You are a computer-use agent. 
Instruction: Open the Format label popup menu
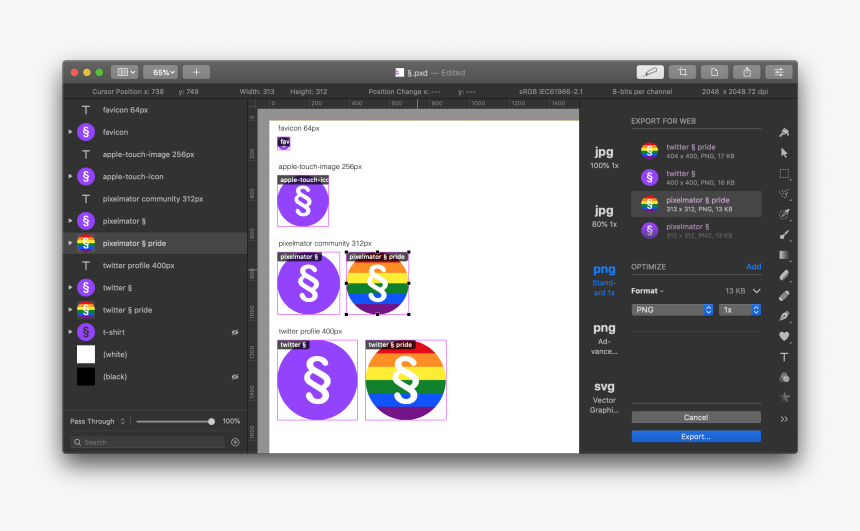[x=647, y=291]
